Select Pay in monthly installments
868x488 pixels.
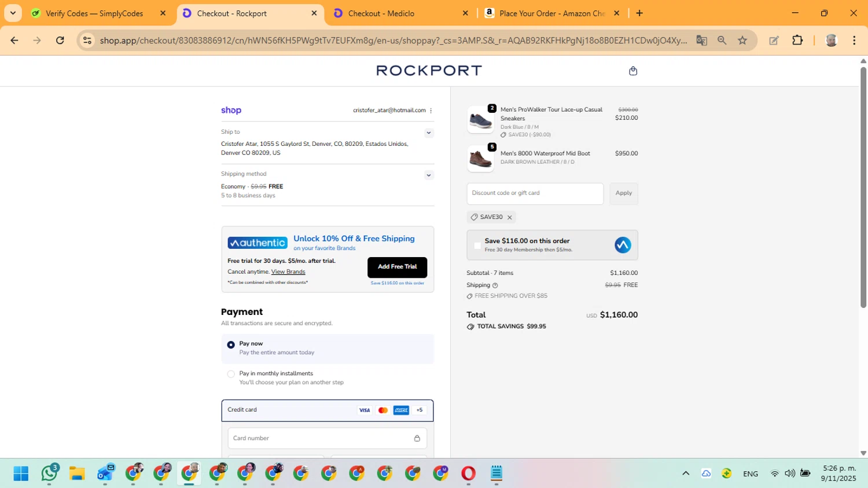231,374
